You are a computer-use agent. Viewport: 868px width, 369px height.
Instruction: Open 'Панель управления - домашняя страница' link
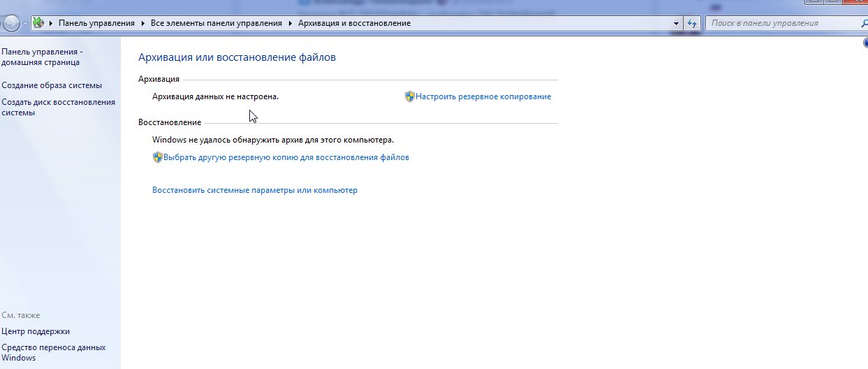click(42, 57)
